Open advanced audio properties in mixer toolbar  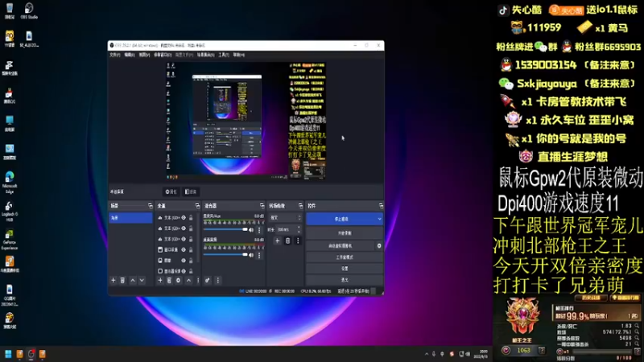pyautogui.click(x=208, y=280)
